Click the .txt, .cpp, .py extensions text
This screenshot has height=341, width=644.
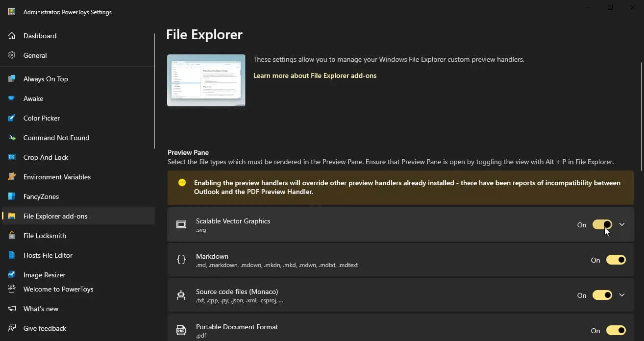[x=239, y=300]
